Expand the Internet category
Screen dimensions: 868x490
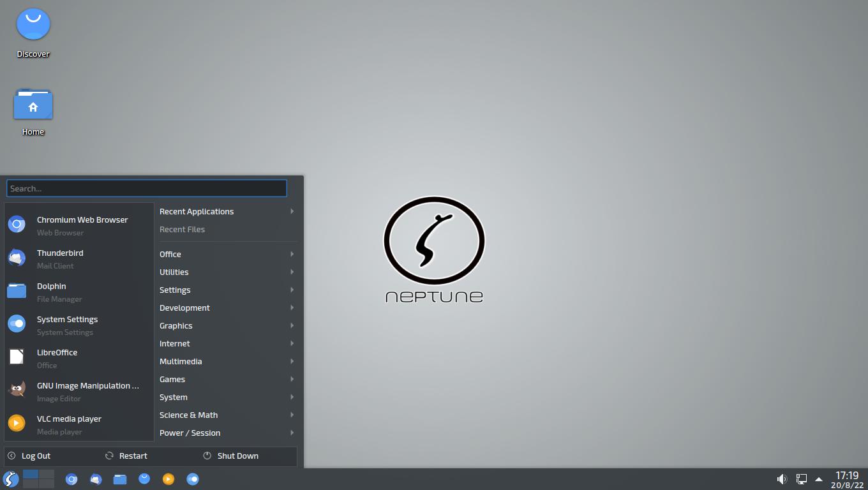pyautogui.click(x=227, y=343)
